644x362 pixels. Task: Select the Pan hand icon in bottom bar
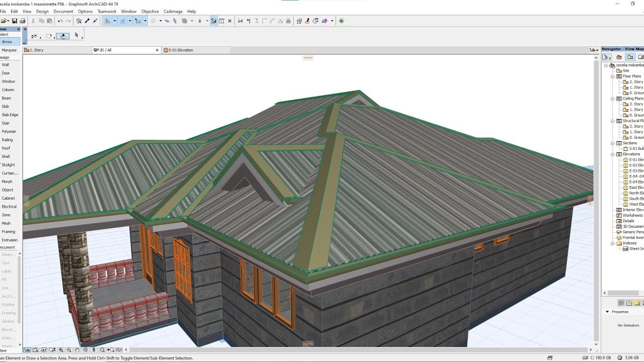[77, 350]
